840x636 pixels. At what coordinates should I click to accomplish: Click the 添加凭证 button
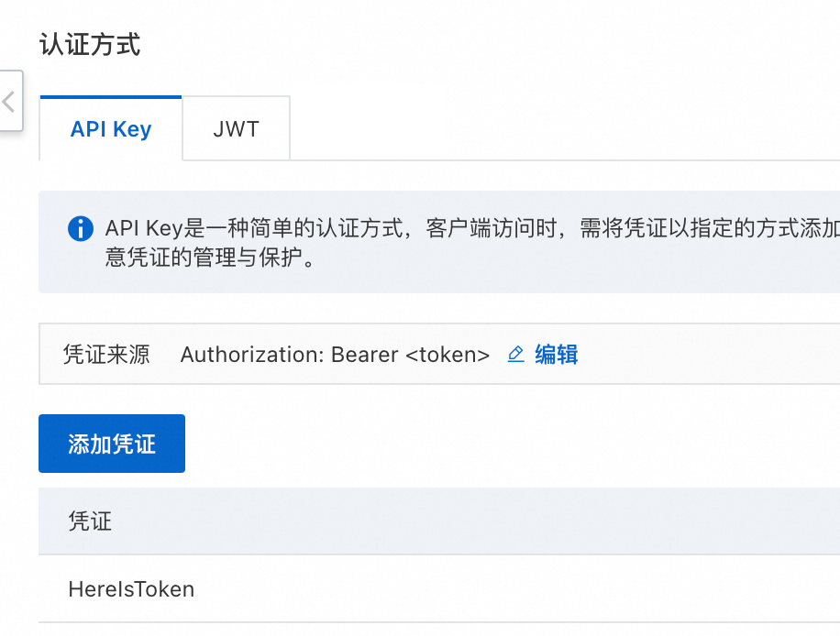tap(112, 444)
